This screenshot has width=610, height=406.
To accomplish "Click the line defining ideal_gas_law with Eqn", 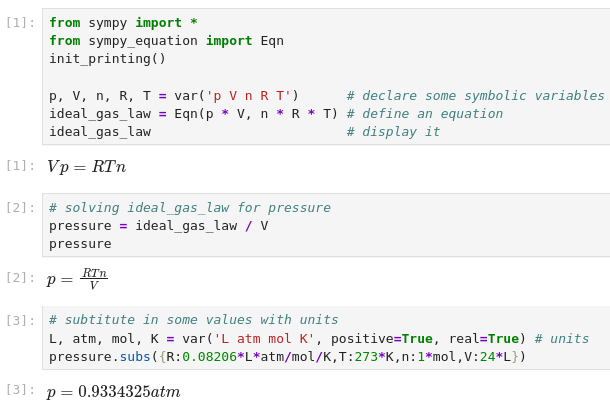I will [x=193, y=114].
